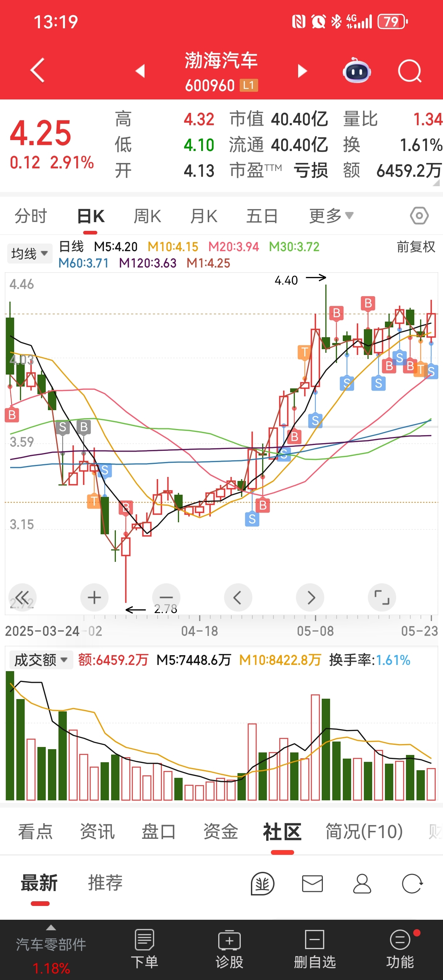Tap the L1 level badge
This screenshot has height=980, width=443.
(x=248, y=85)
